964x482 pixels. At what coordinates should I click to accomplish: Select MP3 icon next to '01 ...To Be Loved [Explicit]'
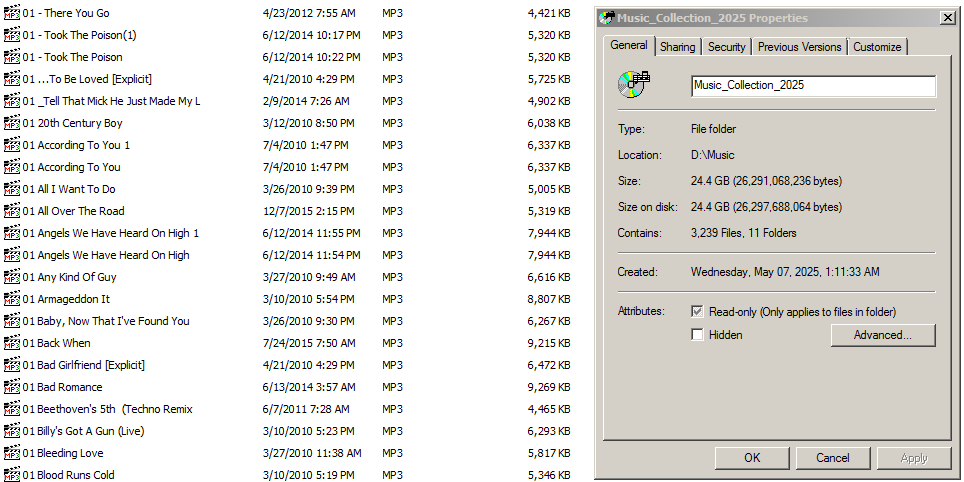(x=12, y=79)
